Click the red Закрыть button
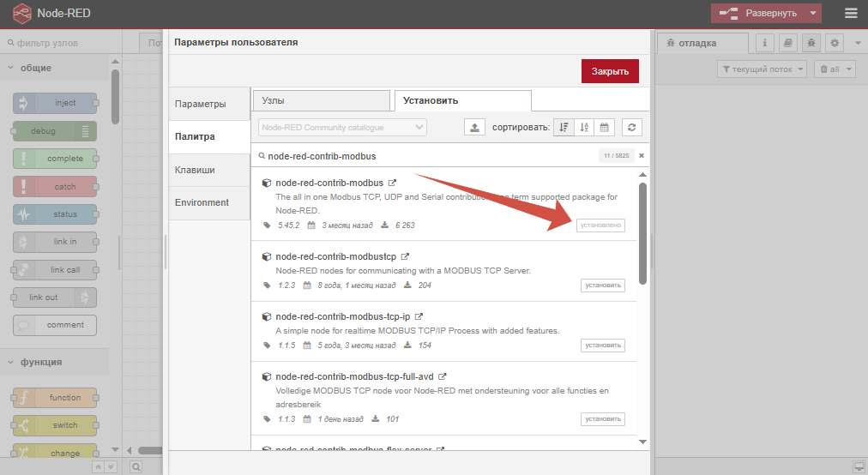 click(x=610, y=71)
